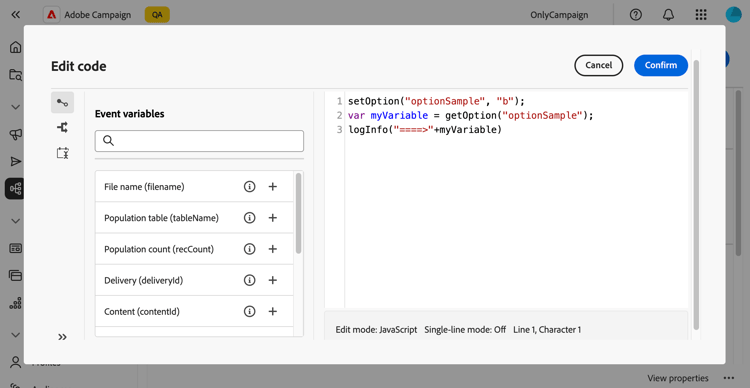Screen dimensions: 750x388
Task: Select the third sidebar icon with the X
Action: (x=62, y=153)
